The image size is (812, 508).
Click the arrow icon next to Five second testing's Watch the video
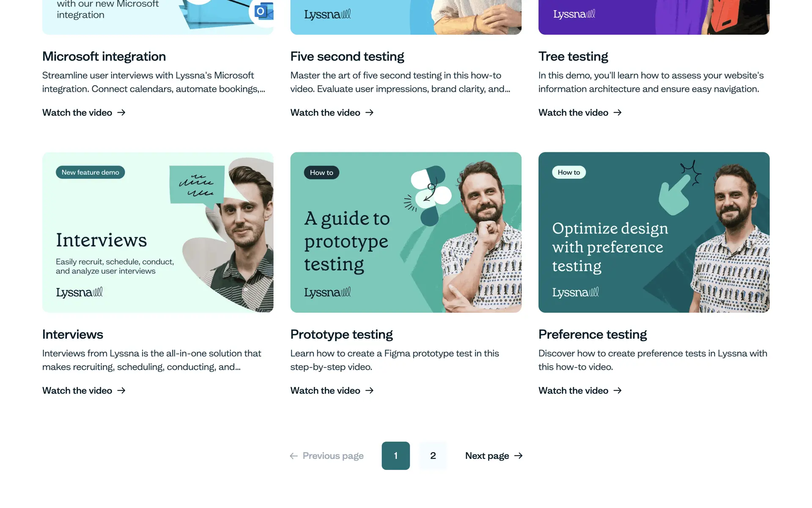click(370, 113)
